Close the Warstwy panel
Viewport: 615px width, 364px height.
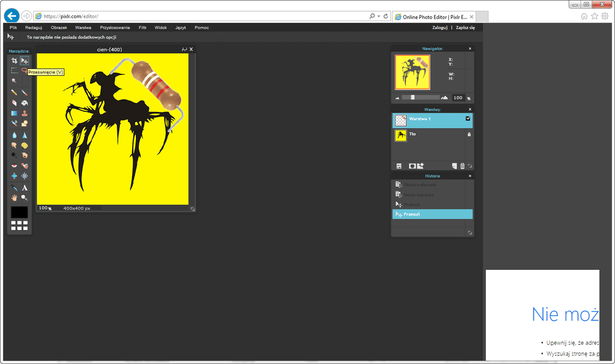coord(470,109)
